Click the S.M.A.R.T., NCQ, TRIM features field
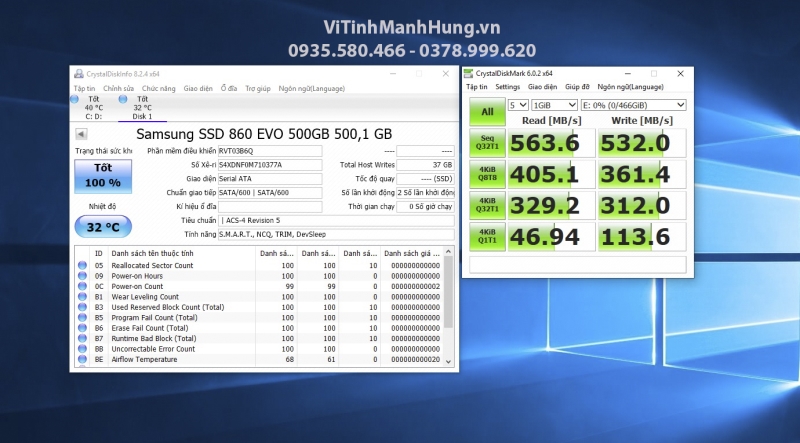The width and height of the screenshot is (800, 443). click(x=336, y=234)
